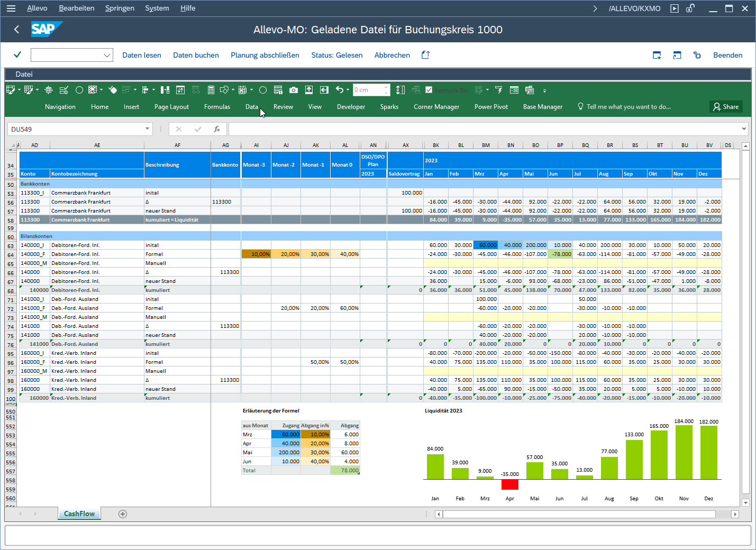Screen dimensions: 756x550
Task: Open the SAP command field dropdown
Action: click(107, 55)
